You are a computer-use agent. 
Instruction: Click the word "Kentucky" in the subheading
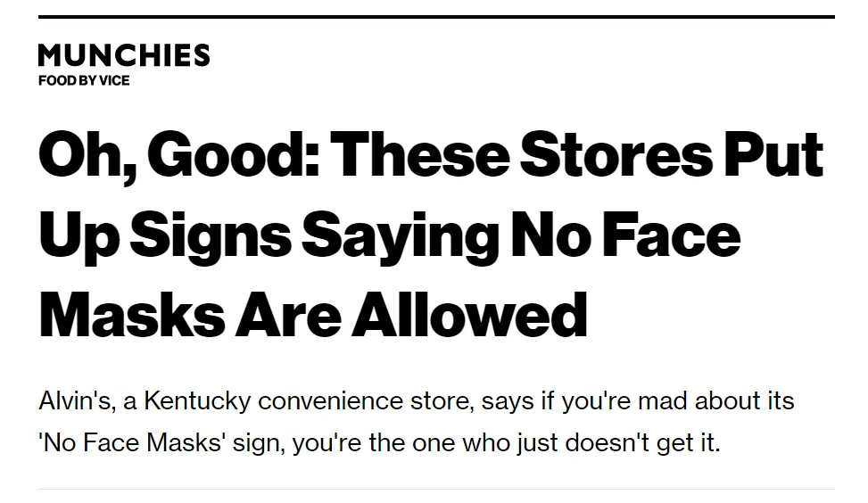(197, 400)
